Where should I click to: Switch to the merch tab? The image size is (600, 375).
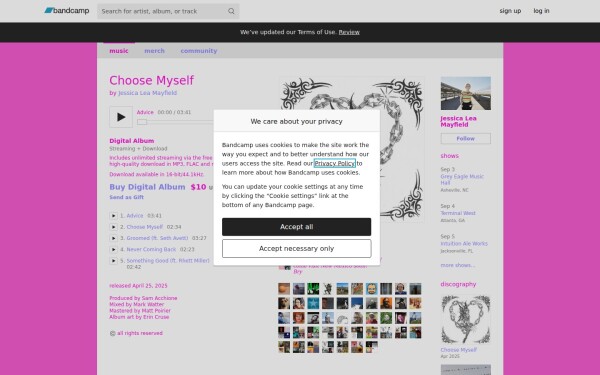[x=154, y=51]
